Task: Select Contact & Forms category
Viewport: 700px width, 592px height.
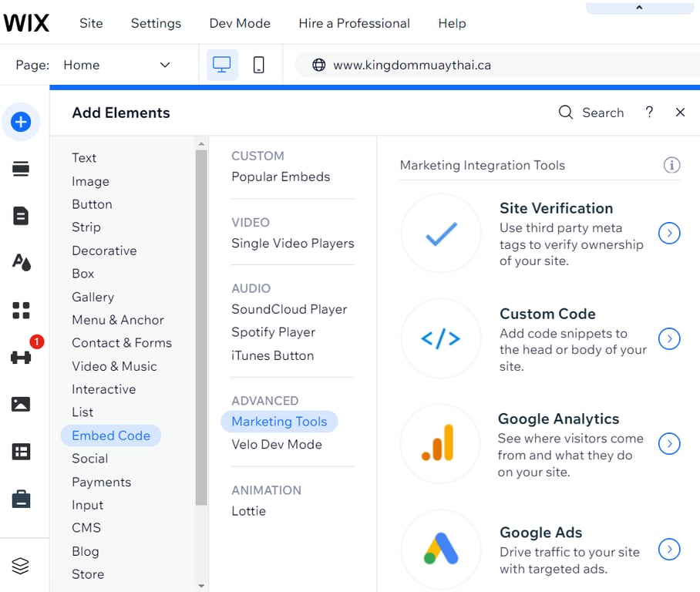Action: point(122,343)
